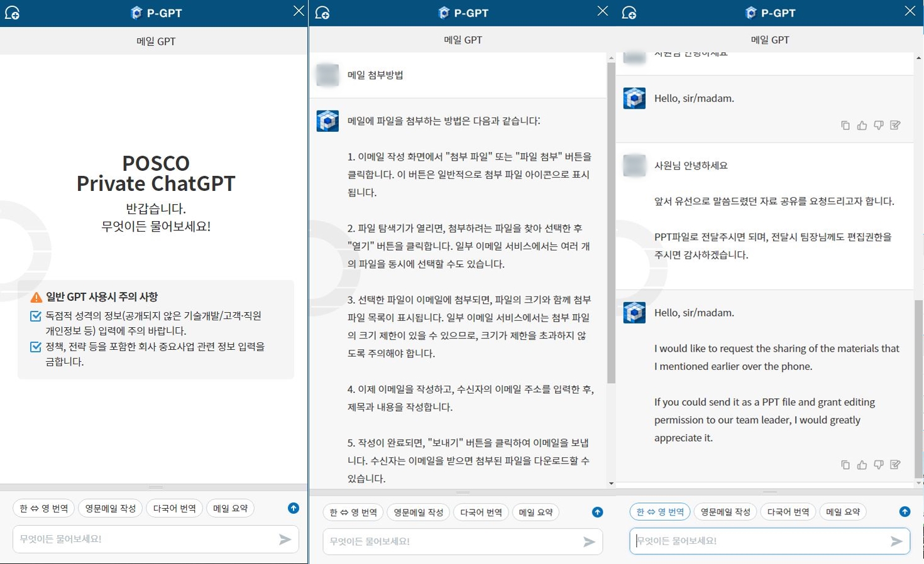Click right panel vertical scrollbar thumb
This screenshot has height=564, width=924.
tap(919, 389)
